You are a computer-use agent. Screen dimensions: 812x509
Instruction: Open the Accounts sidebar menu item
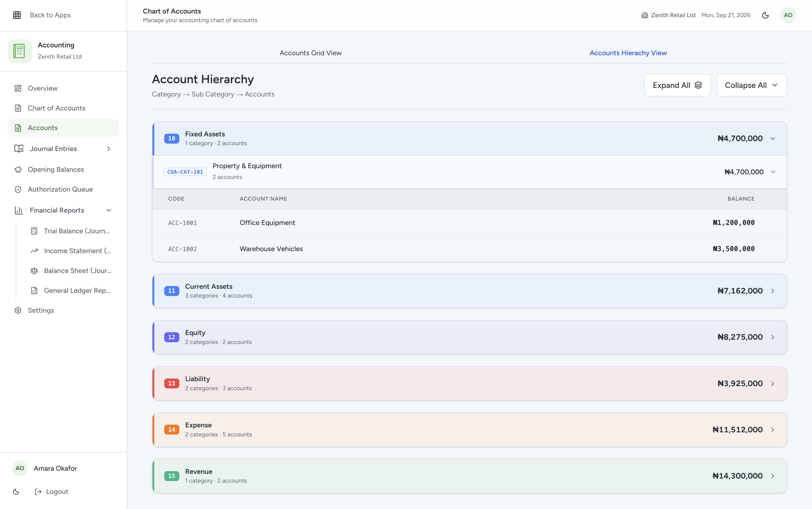63,128
